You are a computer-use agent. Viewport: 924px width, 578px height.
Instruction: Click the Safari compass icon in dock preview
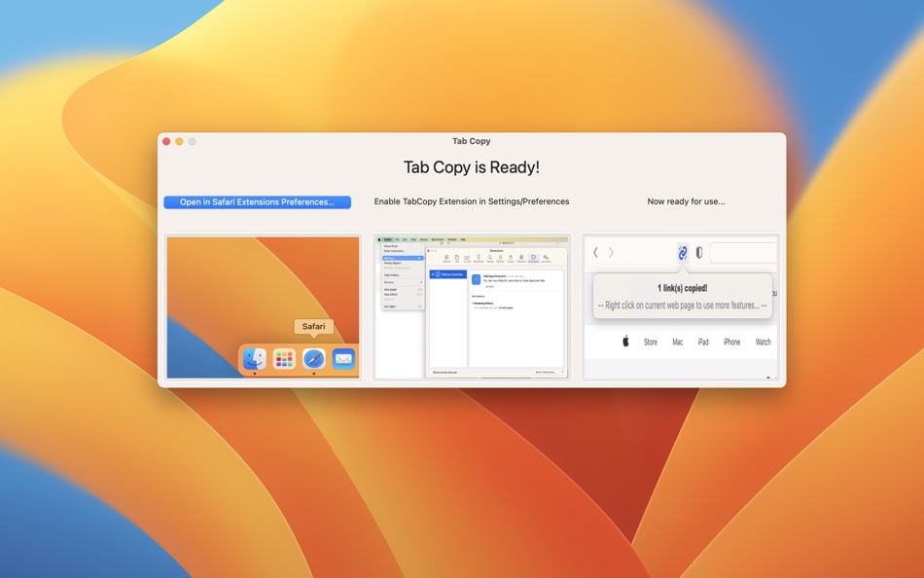[x=313, y=359]
